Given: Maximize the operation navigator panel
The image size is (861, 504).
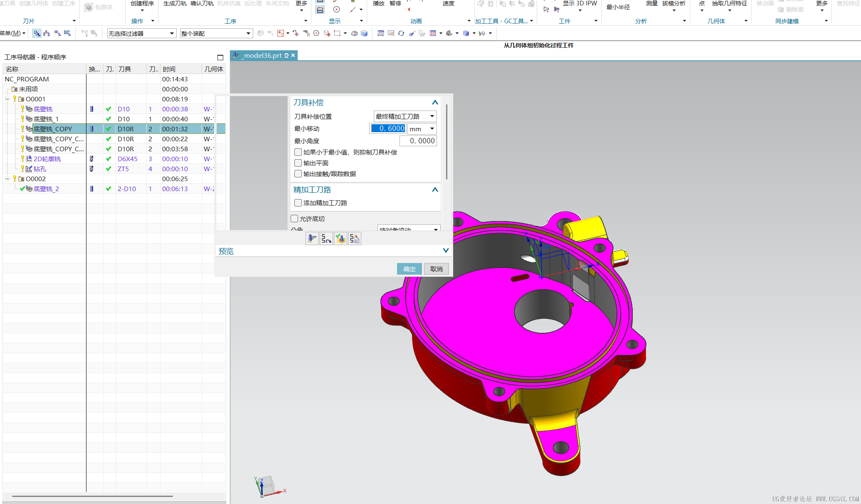Looking at the screenshot, I should click(220, 57).
